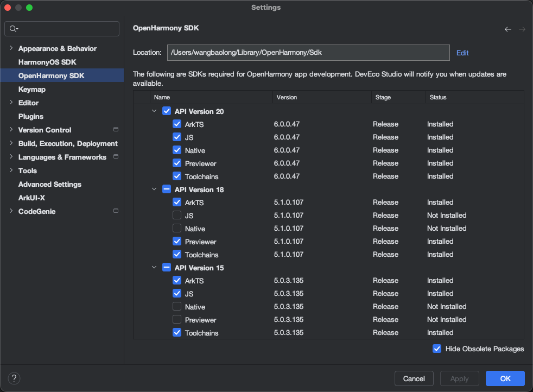Click the search magnifier icon

13,29
